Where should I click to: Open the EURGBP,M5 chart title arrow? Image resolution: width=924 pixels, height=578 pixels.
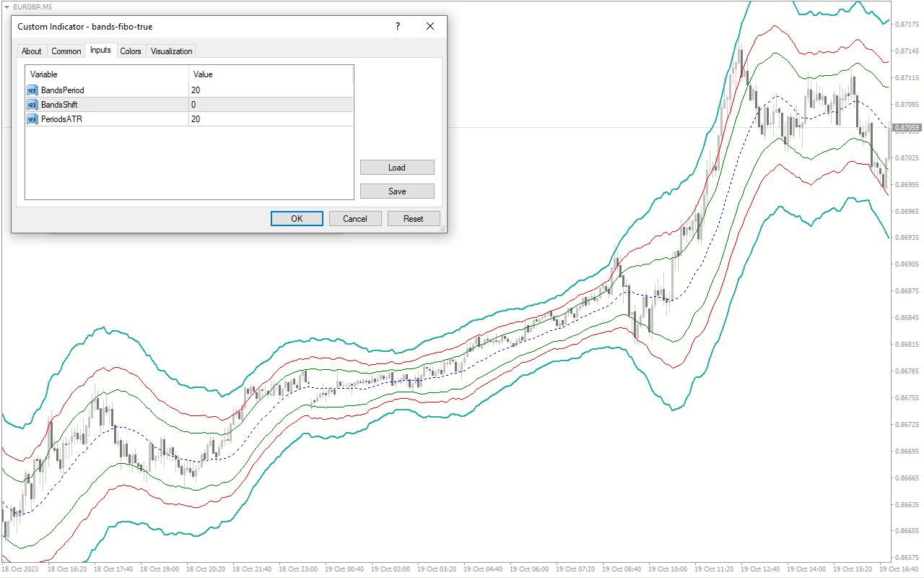click(x=7, y=6)
